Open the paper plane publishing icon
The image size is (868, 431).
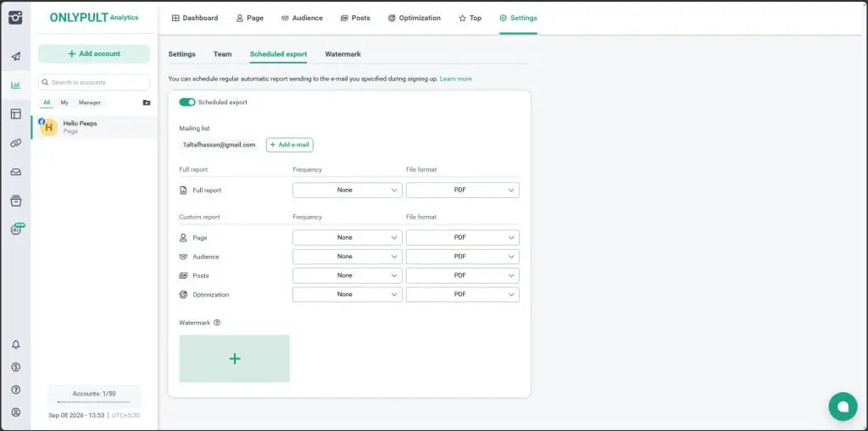click(15, 57)
